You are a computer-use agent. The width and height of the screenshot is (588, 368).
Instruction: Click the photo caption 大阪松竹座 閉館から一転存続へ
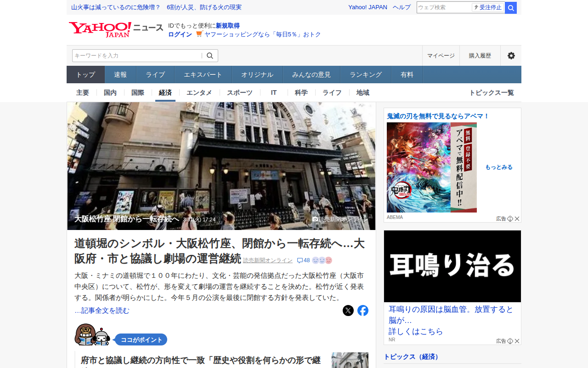click(127, 219)
